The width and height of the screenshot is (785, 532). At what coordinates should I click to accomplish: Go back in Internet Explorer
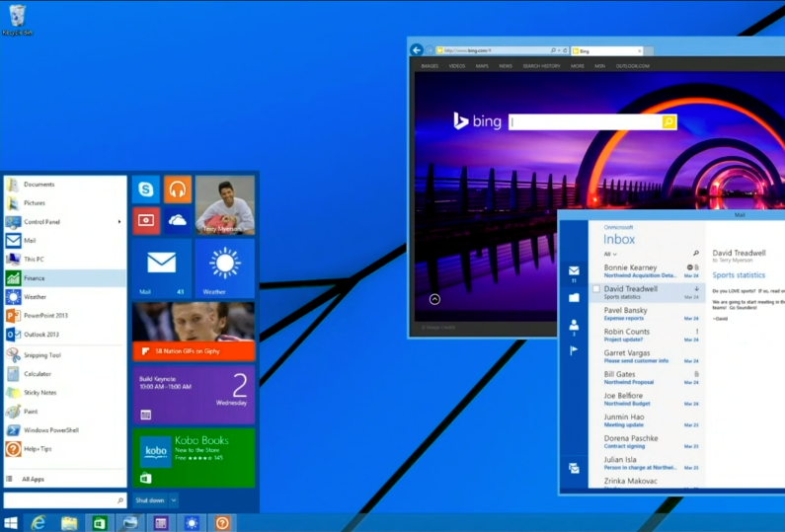click(417, 50)
